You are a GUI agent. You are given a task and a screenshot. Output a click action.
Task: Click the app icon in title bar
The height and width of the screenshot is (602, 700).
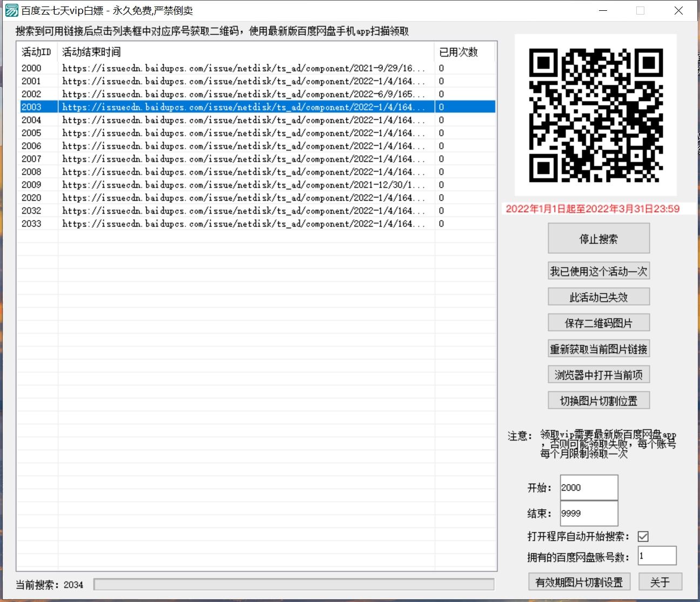coord(11,11)
